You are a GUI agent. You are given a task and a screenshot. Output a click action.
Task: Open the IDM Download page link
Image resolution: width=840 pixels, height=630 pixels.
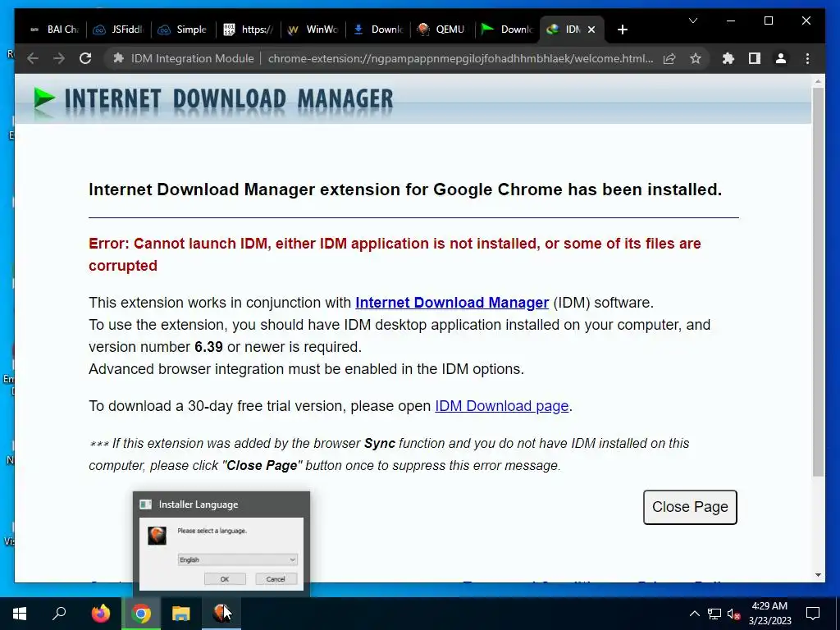point(501,406)
